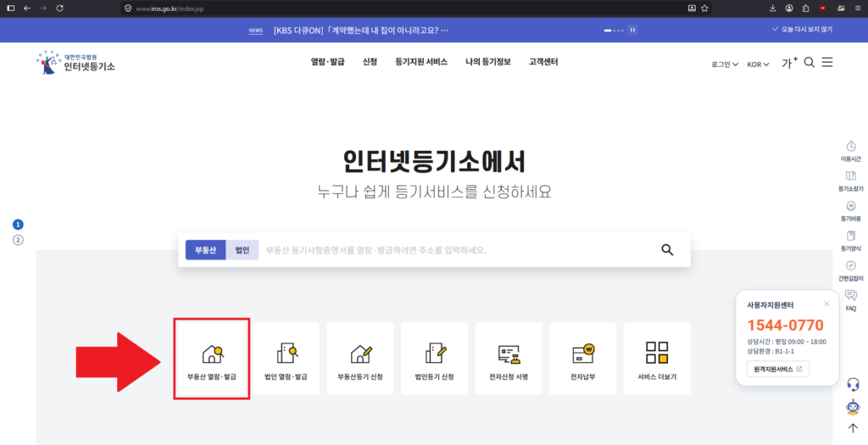This screenshot has height=445, width=868.
Task: Open the header search icon
Action: (809, 63)
